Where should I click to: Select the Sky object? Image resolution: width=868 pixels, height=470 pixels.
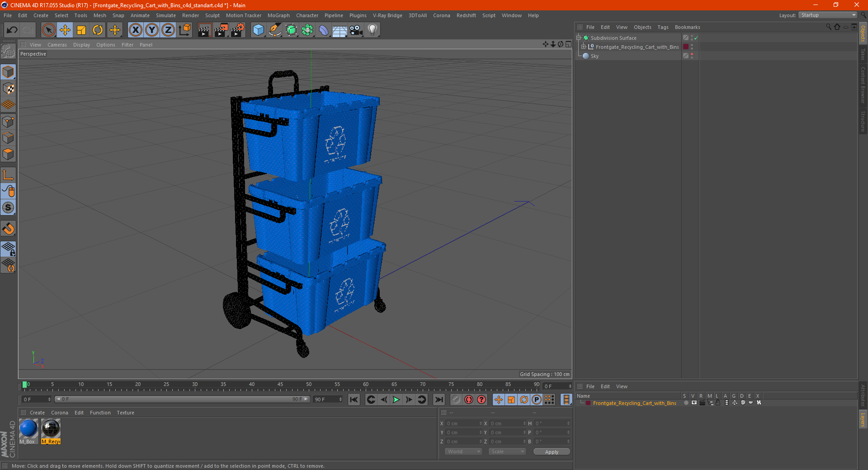tap(594, 56)
